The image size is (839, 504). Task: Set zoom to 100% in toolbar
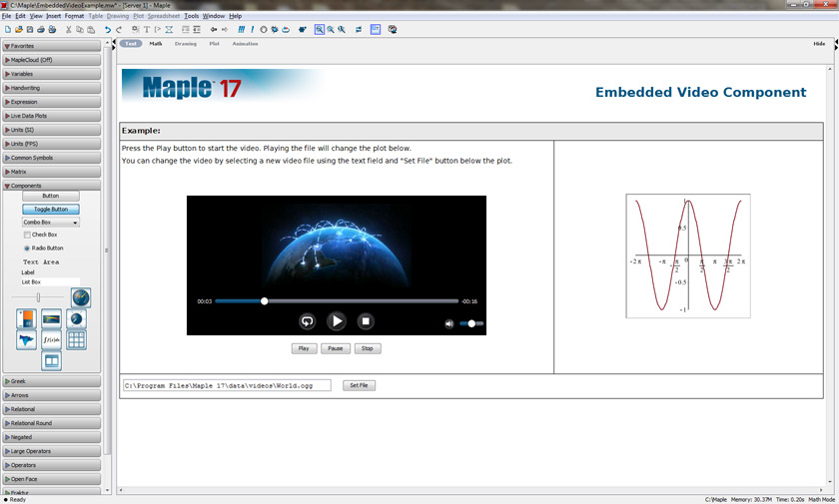pyautogui.click(x=320, y=29)
